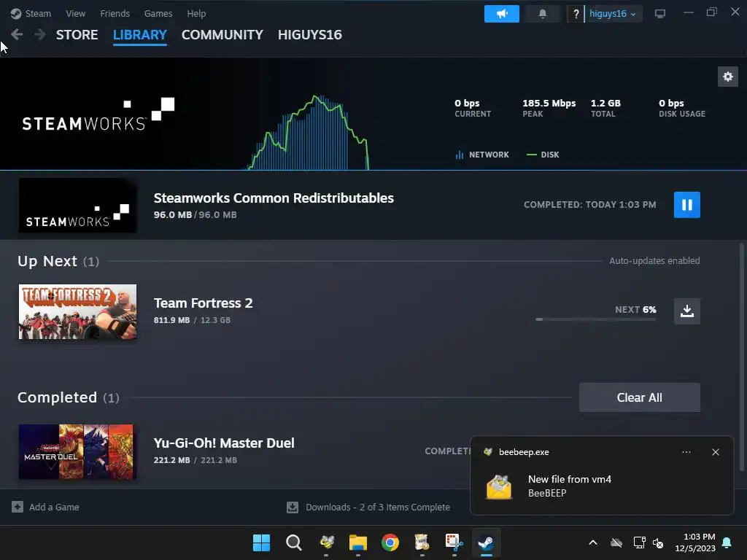Open the Friends menu

(115, 13)
